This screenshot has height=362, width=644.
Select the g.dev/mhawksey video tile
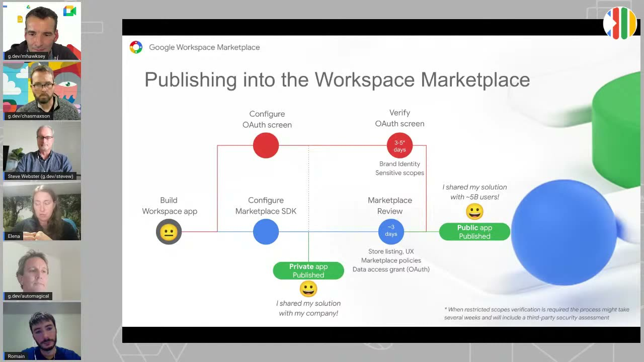pyautogui.click(x=42, y=31)
